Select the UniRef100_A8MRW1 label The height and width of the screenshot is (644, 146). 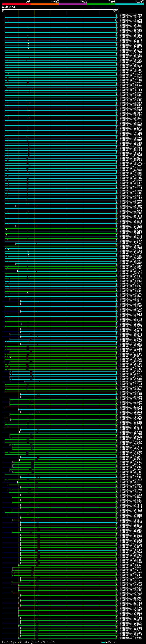click(131, 608)
